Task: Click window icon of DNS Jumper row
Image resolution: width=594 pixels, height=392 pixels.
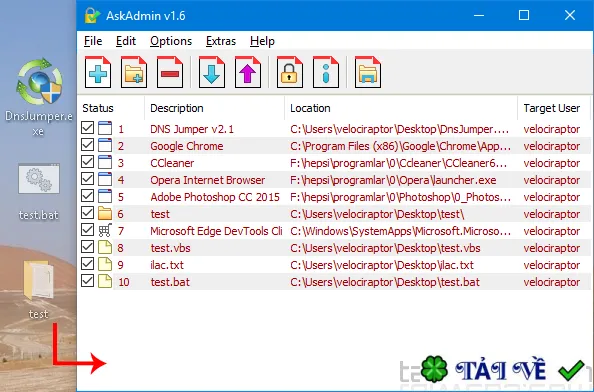Action: 105,128
